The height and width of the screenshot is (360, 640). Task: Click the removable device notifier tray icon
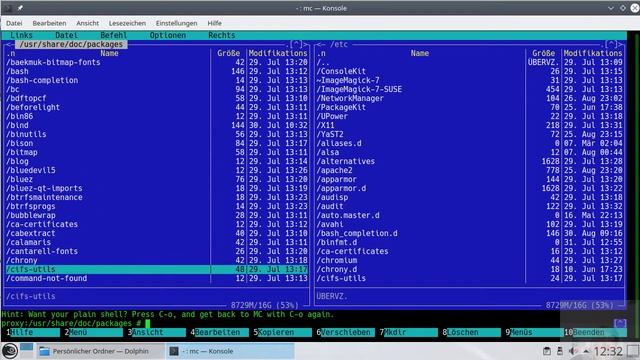560,351
